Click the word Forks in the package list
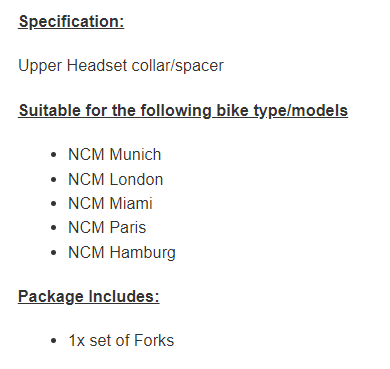 click(x=154, y=340)
